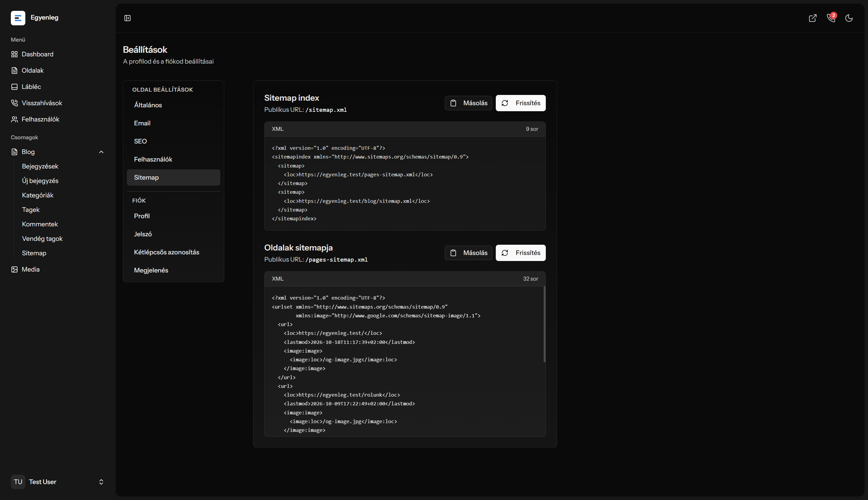868x500 pixels.
Task: Click the Oldalak sitemapja XML scrollbar
Action: click(545, 324)
